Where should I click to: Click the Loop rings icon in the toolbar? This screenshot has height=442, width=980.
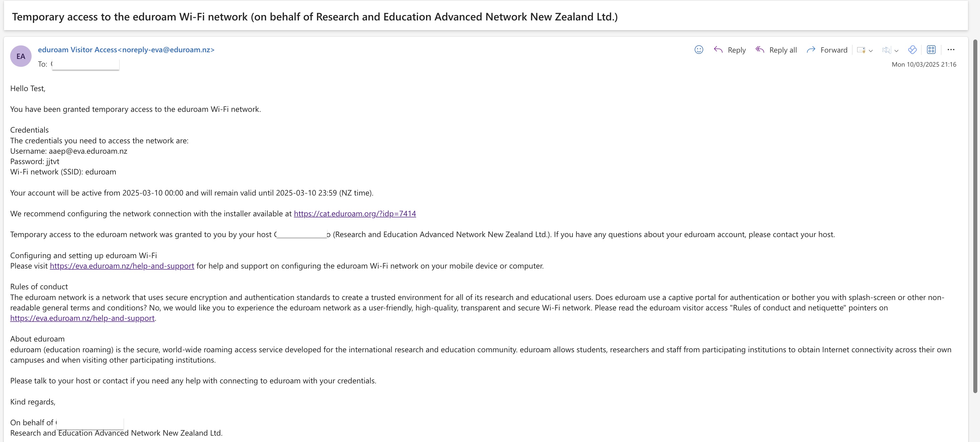click(x=912, y=50)
